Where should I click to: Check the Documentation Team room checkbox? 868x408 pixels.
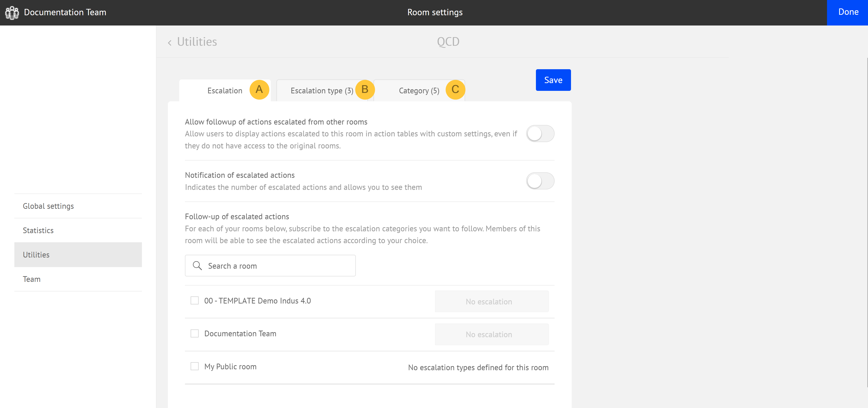[195, 334]
